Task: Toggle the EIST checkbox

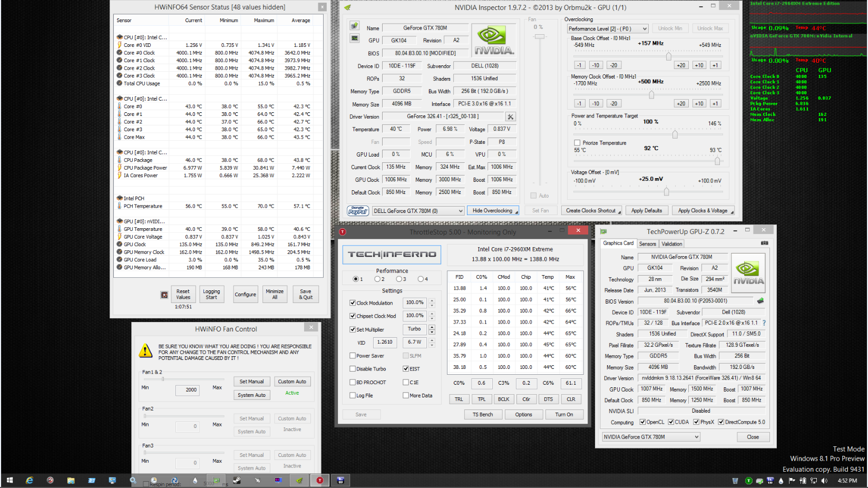Action: [406, 369]
